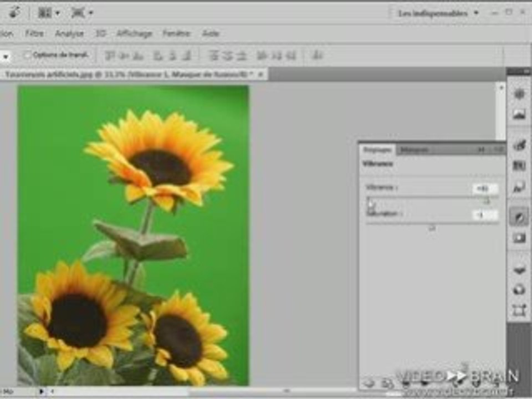Expand the collapsed panel dock
Image resolution: width=532 pixels, height=399 pixels.
pos(525,71)
